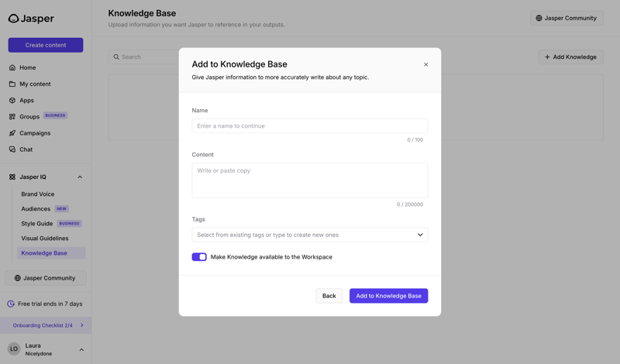Click the Content text area
Viewport: 620px width, 364px height.
click(x=309, y=180)
